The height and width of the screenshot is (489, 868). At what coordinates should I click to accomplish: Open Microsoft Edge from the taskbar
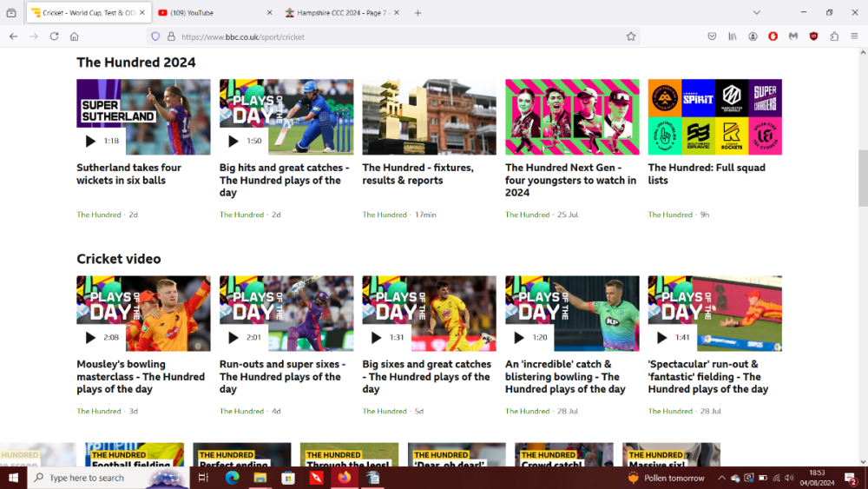pos(232,478)
